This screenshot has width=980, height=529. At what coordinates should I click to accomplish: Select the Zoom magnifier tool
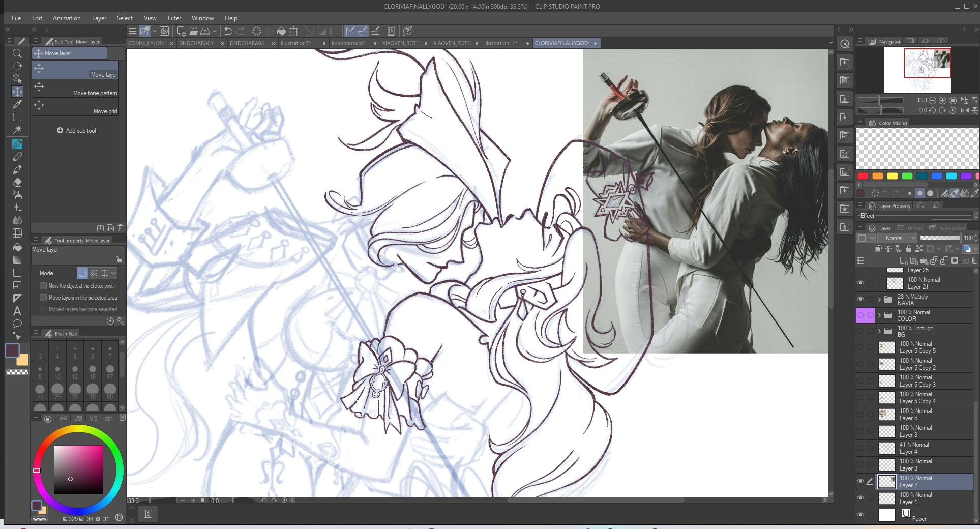click(17, 53)
